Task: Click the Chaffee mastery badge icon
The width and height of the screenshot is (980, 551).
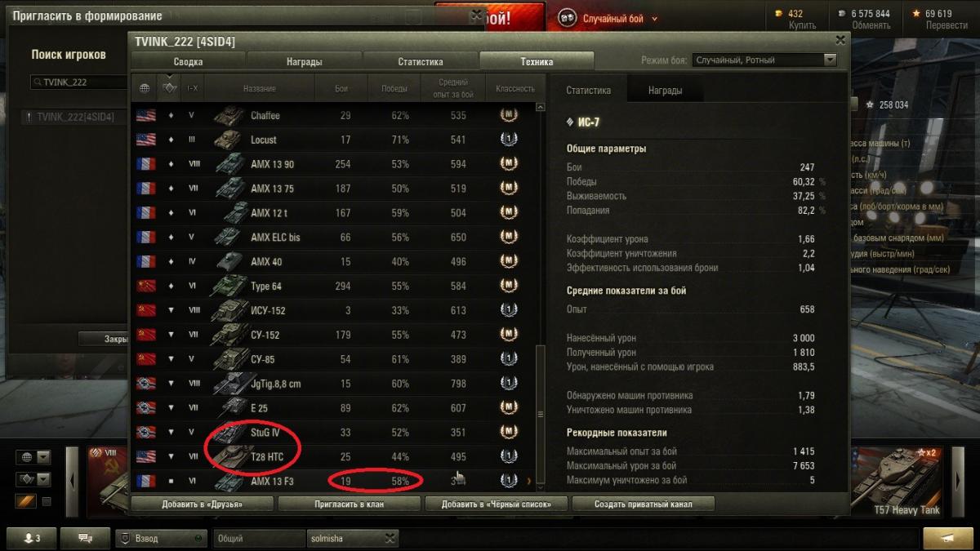Action: point(509,115)
